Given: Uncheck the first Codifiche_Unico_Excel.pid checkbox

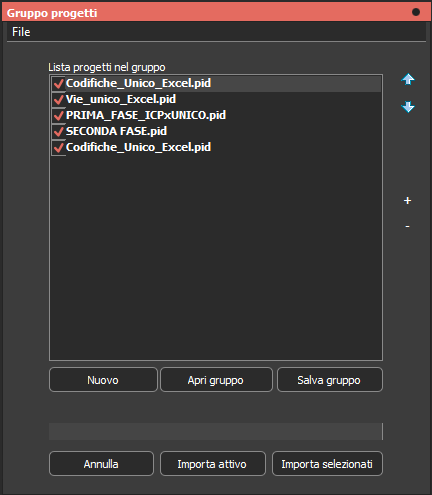Looking at the screenshot, I should click(59, 83).
